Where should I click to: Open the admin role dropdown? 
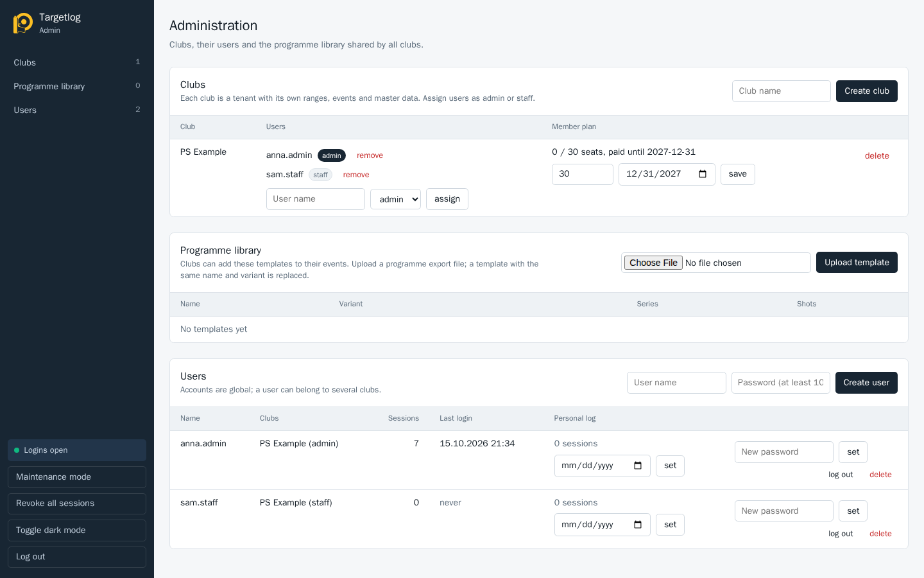(395, 199)
